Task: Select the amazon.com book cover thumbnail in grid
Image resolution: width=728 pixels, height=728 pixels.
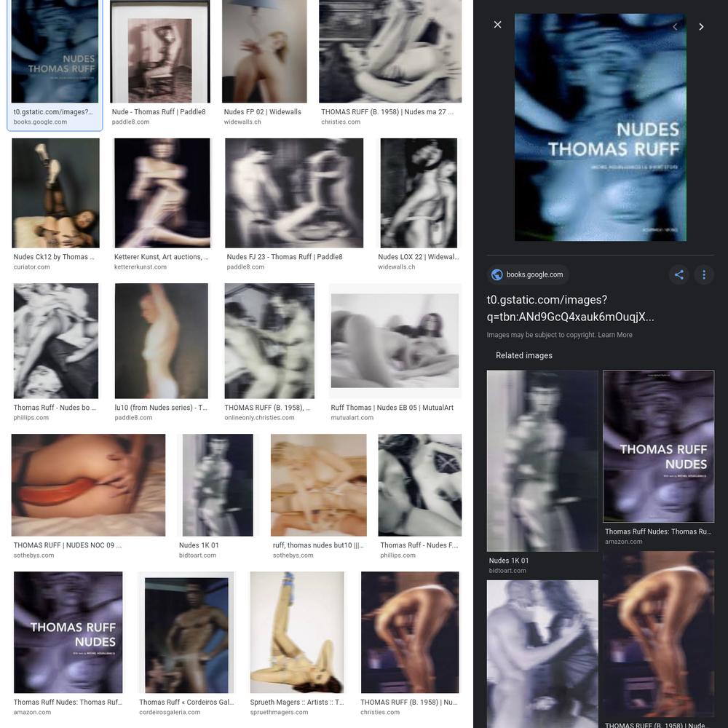Action: pos(68,633)
